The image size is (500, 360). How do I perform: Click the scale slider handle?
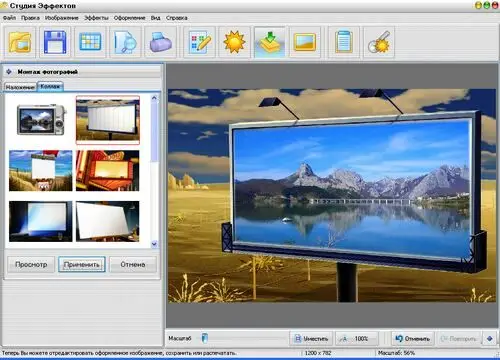[x=205, y=338]
